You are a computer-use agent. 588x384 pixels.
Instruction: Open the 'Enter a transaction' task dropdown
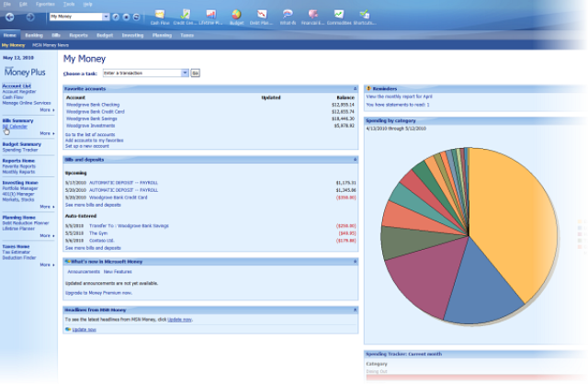pos(185,72)
